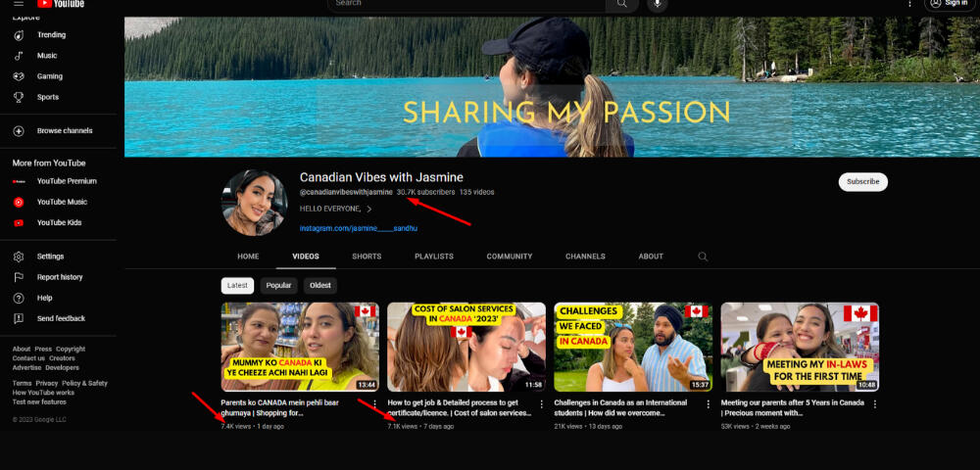Click the Contact us footer link

pos(28,358)
